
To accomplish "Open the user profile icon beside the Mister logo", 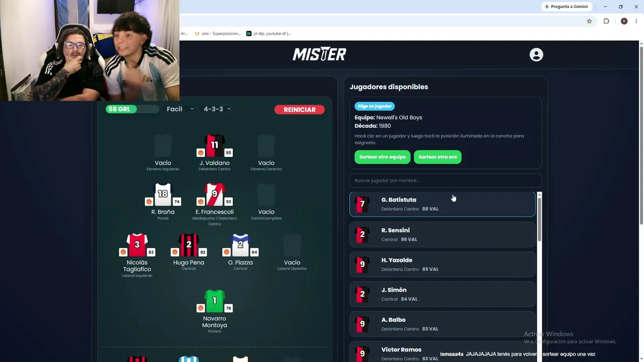I will 536,55.
